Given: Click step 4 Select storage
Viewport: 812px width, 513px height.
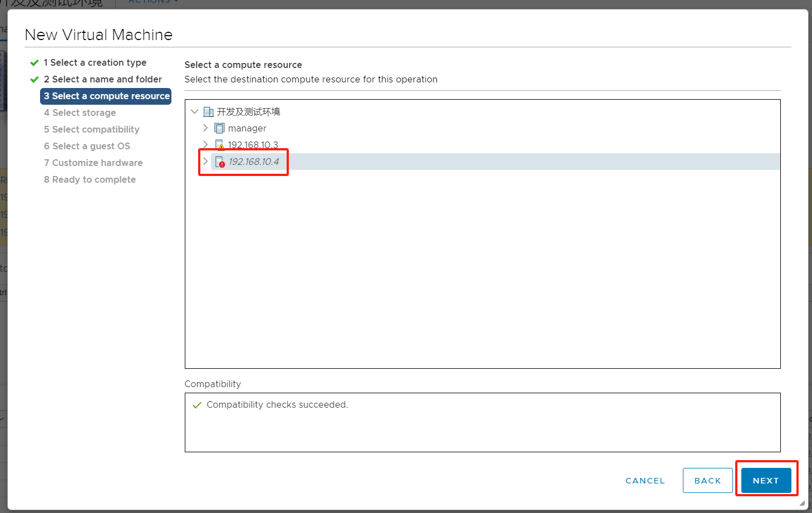Looking at the screenshot, I should pyautogui.click(x=80, y=113).
